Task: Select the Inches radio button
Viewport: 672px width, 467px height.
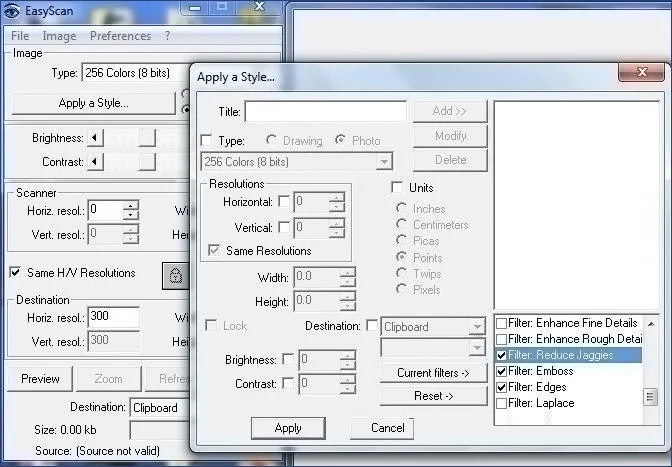Action: [401, 208]
